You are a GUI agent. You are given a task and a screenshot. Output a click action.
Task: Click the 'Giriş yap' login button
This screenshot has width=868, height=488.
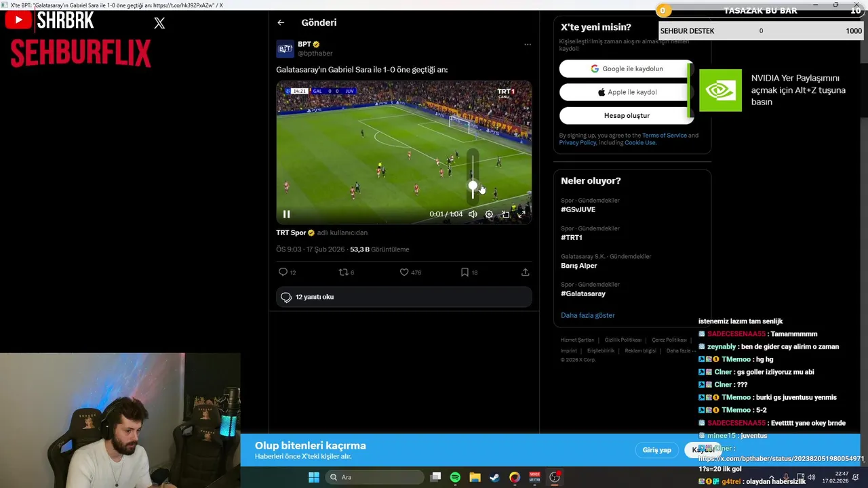pyautogui.click(x=656, y=450)
